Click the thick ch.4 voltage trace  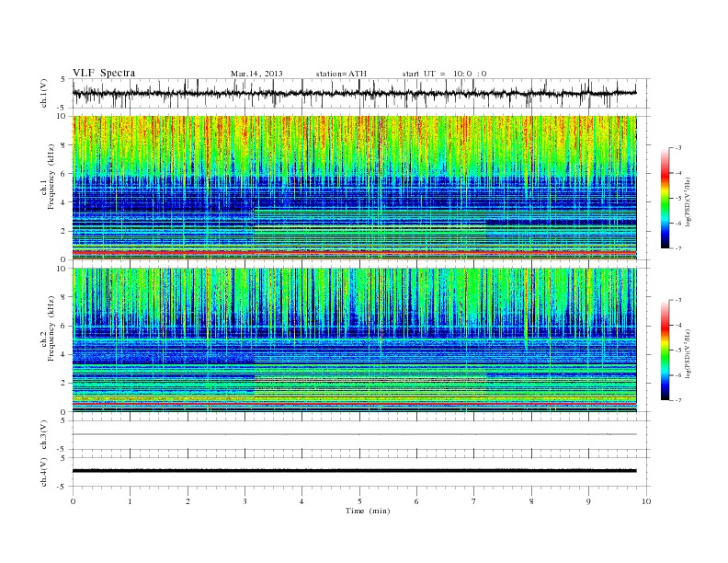coord(354,471)
